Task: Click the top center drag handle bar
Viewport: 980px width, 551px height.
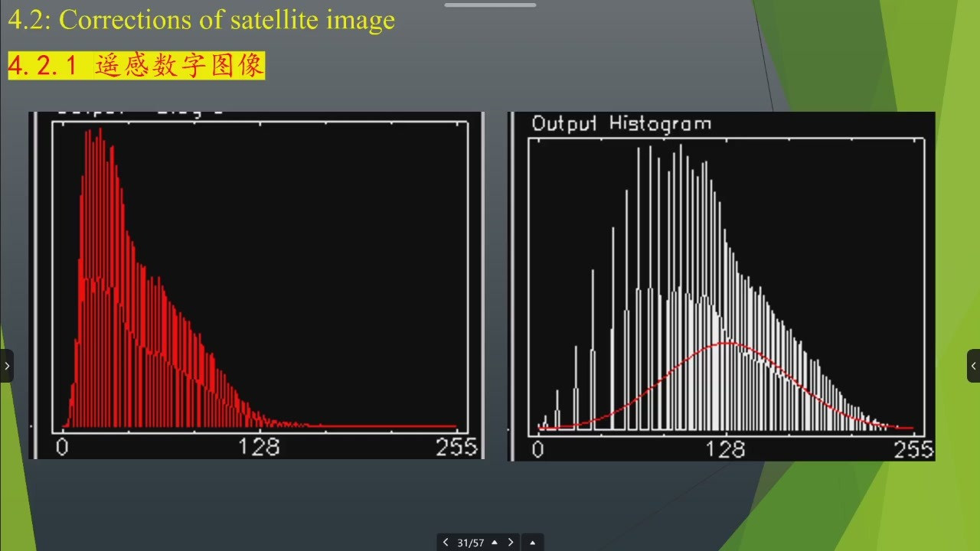Action: [x=490, y=5]
